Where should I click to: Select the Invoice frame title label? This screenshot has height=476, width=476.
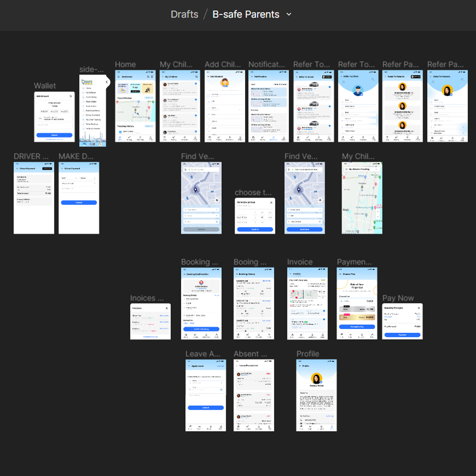coord(300,262)
